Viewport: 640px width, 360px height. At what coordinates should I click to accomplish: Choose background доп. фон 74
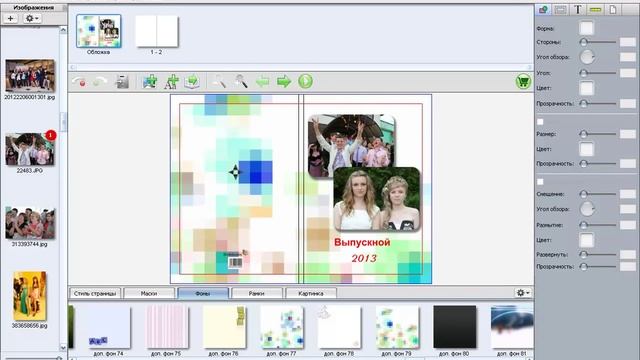[109, 327]
